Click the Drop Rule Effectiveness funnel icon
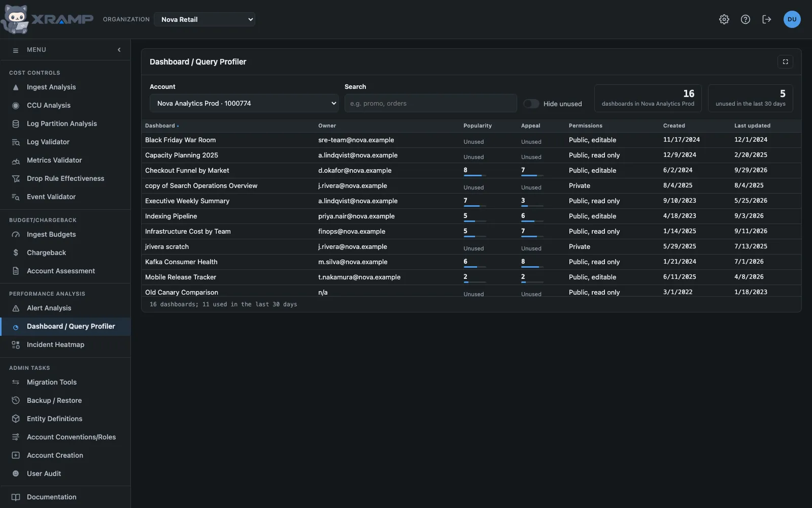Screen dimensions: 812x508 [x=16, y=179]
